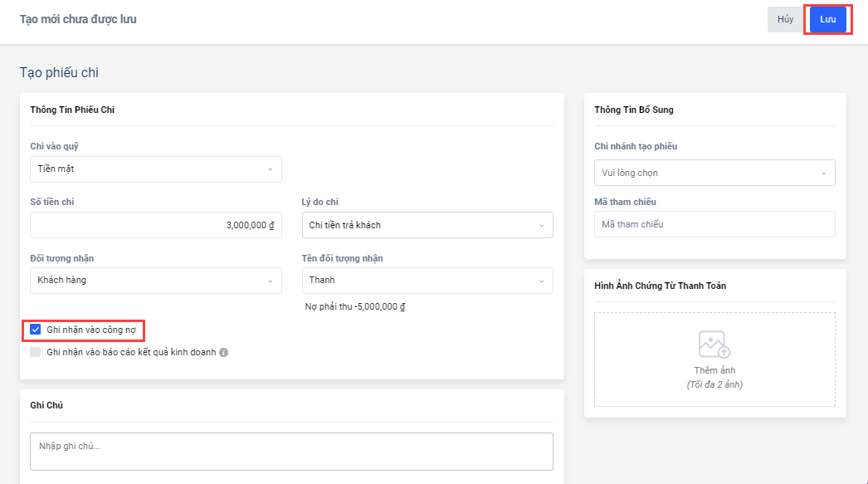868x484 pixels.
Task: Tick Ghi nhận vào báo cáo kết quả checkbox
Action: [x=36, y=352]
